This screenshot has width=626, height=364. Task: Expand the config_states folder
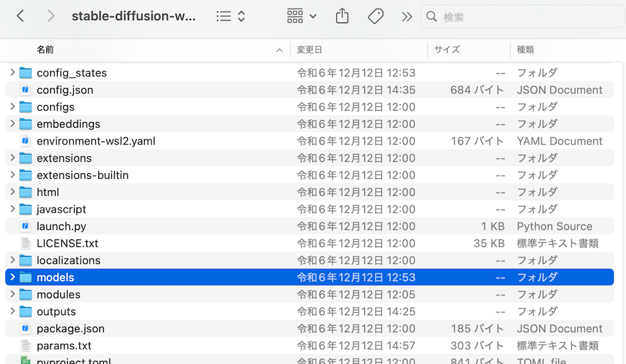pyautogui.click(x=12, y=73)
